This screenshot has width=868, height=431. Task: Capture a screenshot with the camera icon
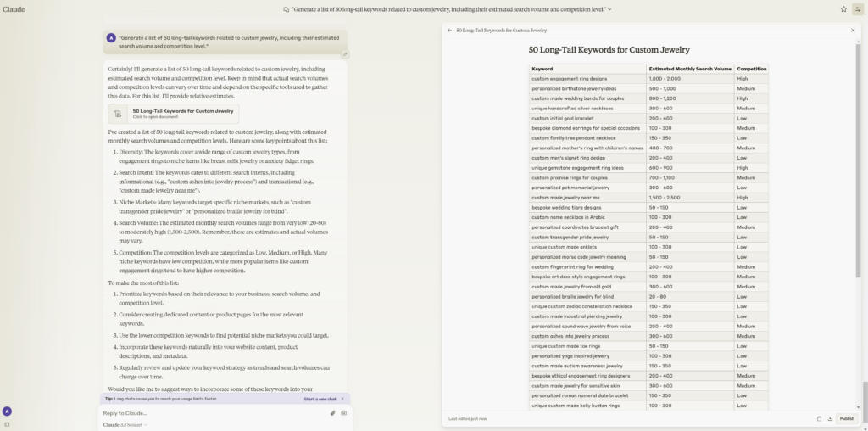coord(344,413)
